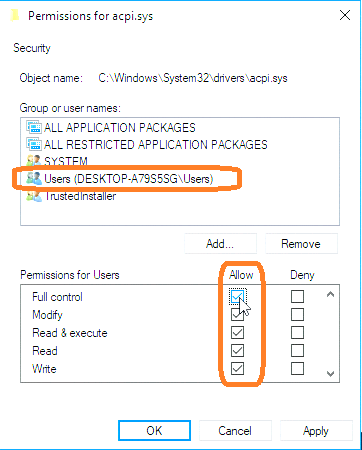Select the TrustedInstaller entry
This screenshot has width=362, height=450.
(80, 196)
